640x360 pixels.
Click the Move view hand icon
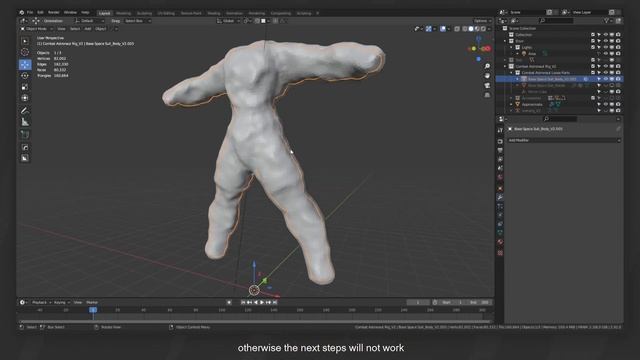[x=487, y=76]
